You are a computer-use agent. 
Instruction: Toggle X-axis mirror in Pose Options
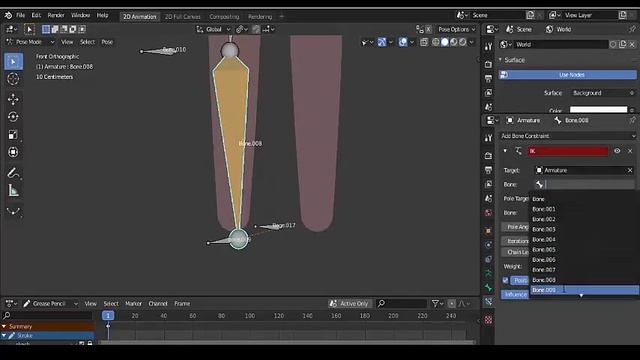pyautogui.click(x=428, y=29)
